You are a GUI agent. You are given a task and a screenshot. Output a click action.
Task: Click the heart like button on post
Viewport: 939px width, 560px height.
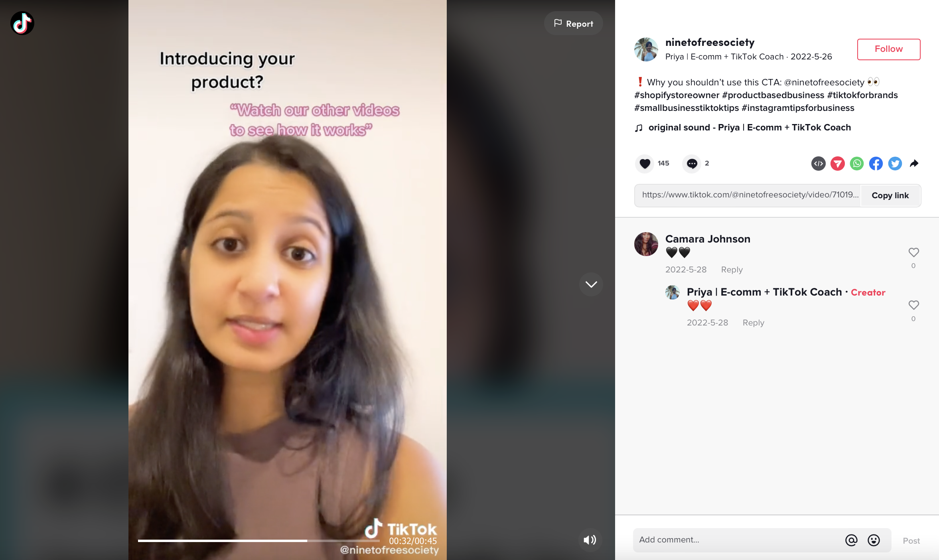click(x=645, y=164)
